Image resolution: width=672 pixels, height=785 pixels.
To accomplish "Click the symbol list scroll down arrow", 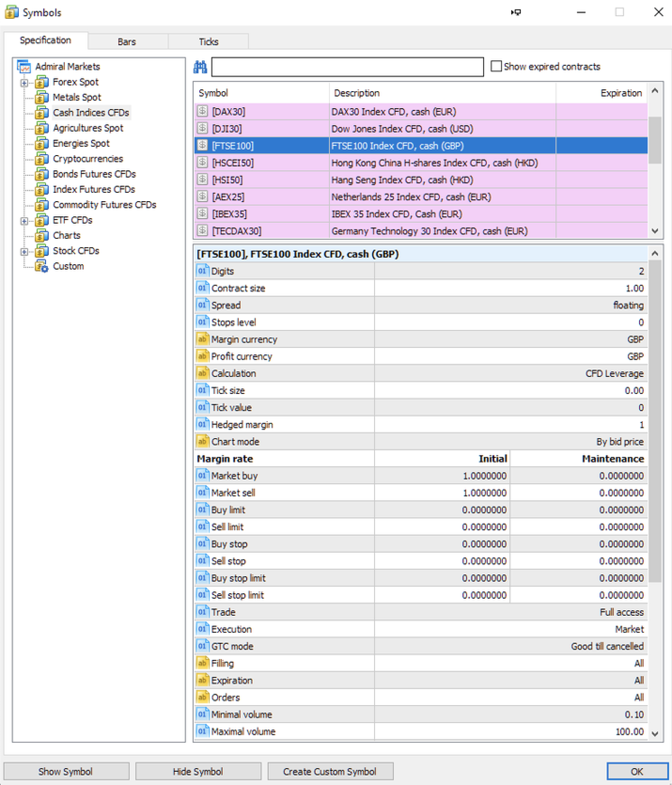I will [x=655, y=231].
